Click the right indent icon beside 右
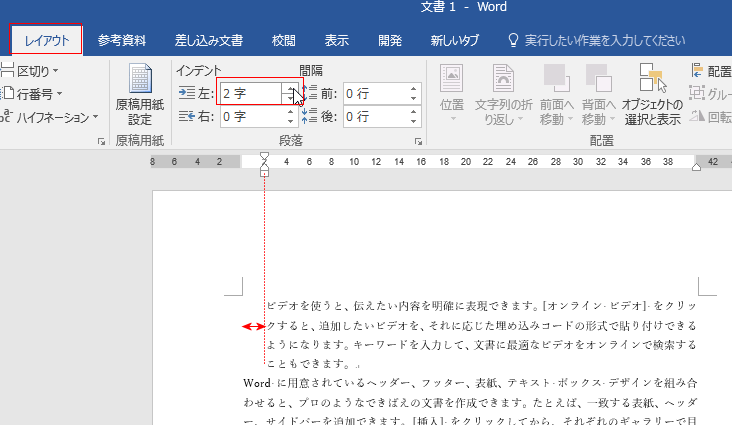 click(x=187, y=116)
